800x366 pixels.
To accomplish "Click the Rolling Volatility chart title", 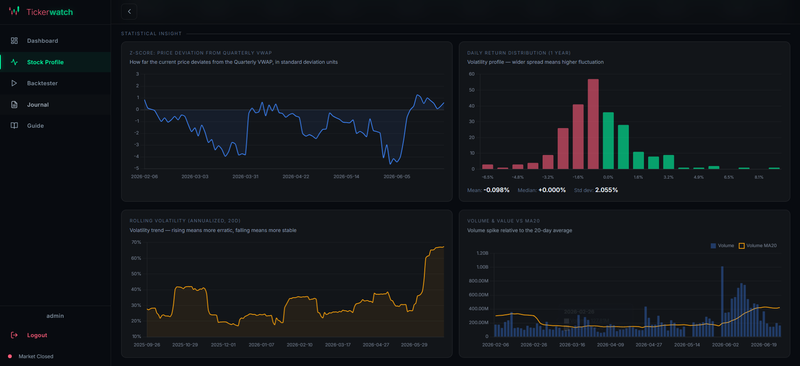I will click(185, 221).
